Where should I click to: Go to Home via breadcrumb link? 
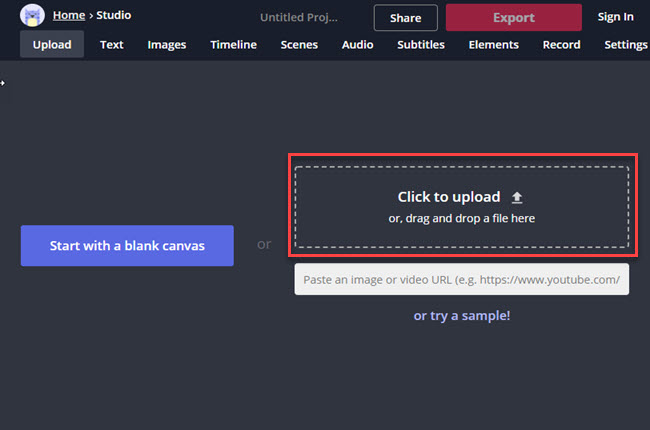click(68, 16)
